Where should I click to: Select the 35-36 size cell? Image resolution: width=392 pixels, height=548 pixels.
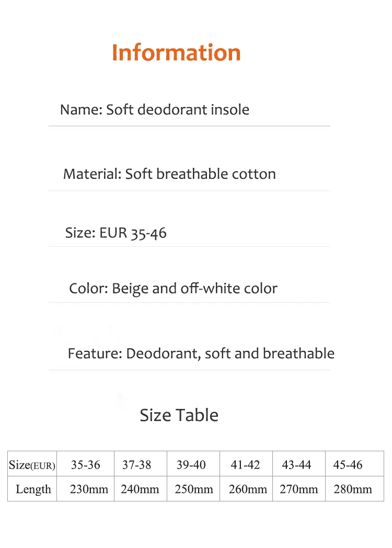(x=85, y=465)
